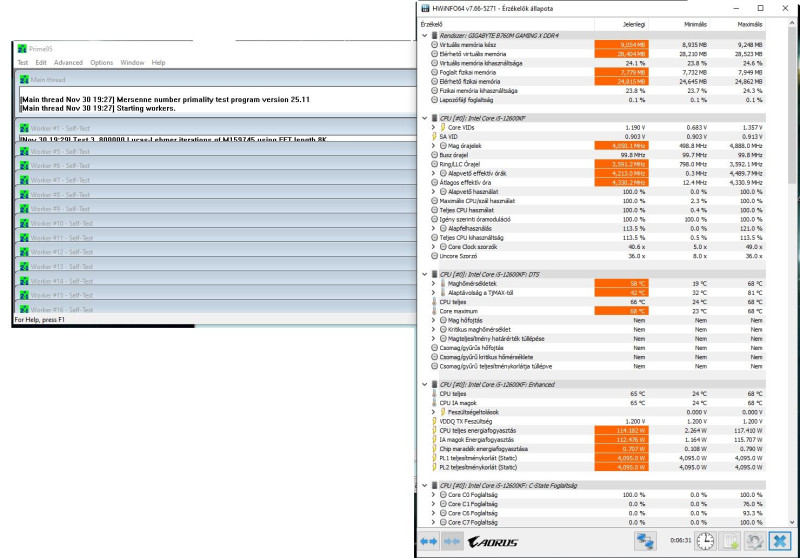Click the expand-view double arrows button in HWiNFO
This screenshot has height=558, width=800.
(429, 542)
